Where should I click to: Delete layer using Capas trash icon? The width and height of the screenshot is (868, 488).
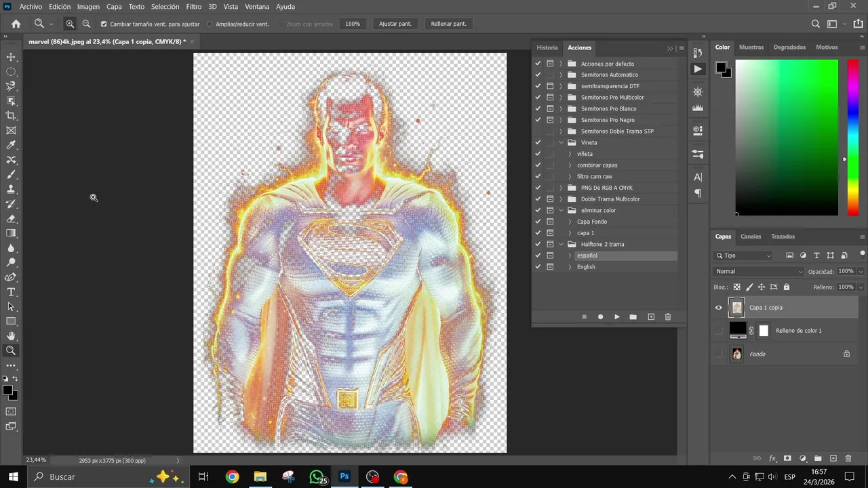coord(848,458)
